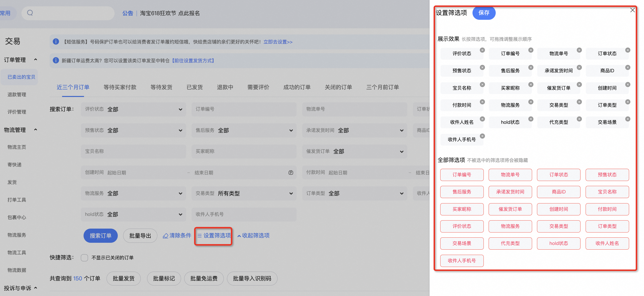Check 不显示已关闭的订单 checkbox
Image resolution: width=644 pixels, height=296 pixels.
coord(84,257)
